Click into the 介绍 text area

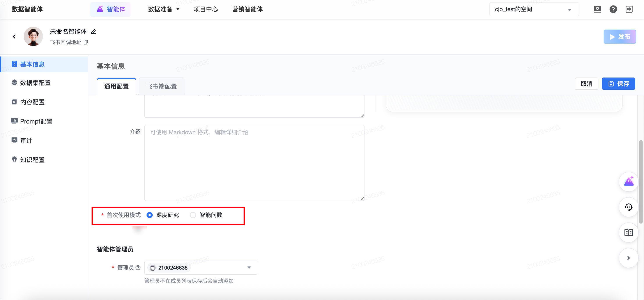254,162
